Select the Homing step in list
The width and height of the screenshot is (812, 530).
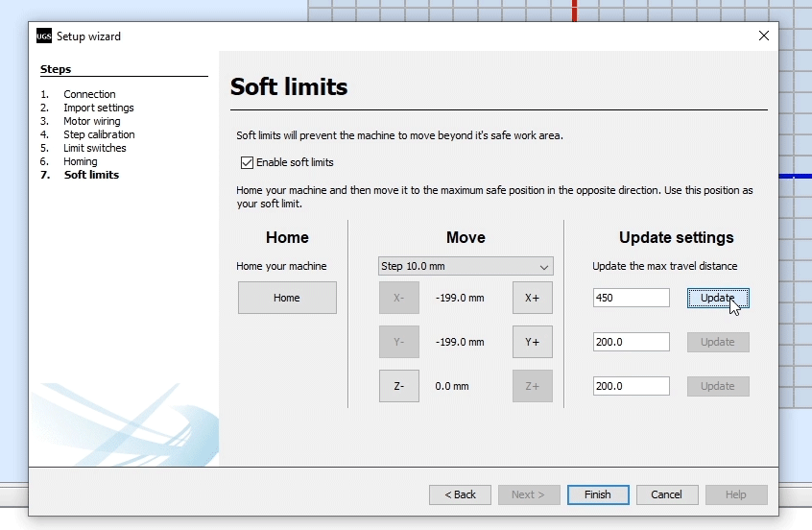[81, 161]
